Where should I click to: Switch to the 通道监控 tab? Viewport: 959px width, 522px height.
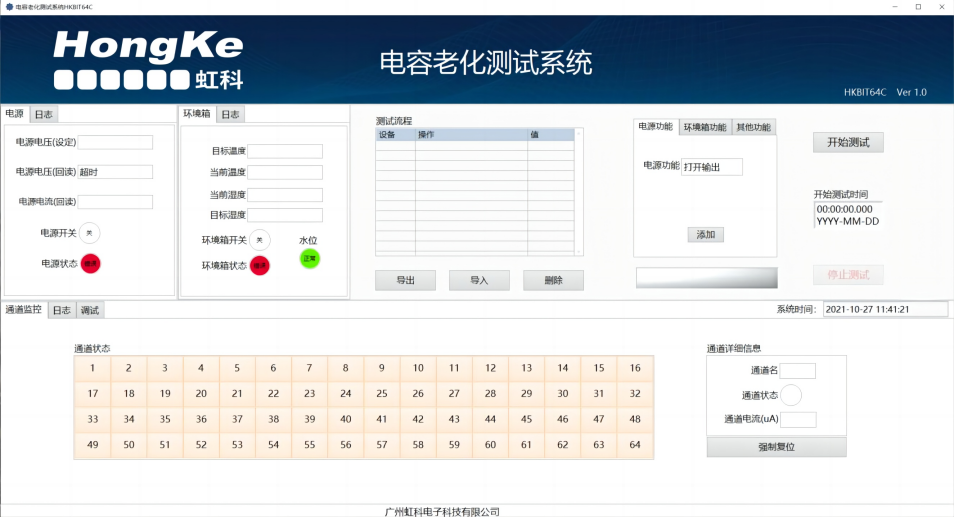coord(24,310)
